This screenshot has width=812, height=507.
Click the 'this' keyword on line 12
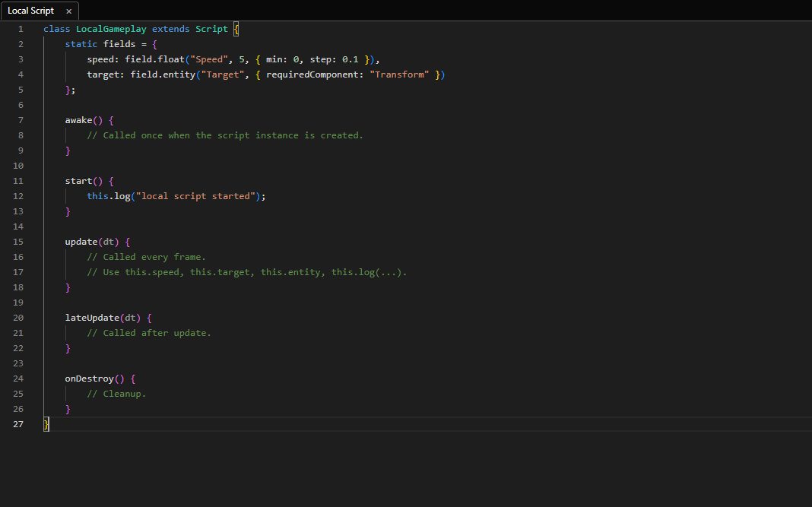(x=98, y=196)
